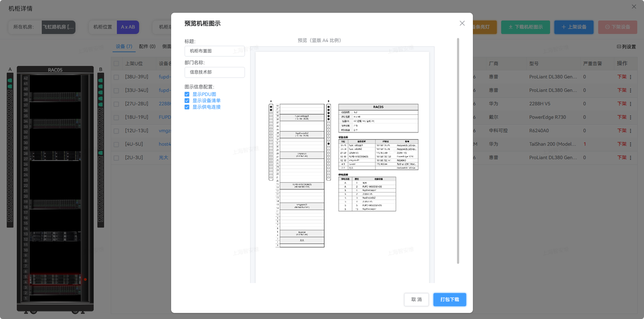Click the blue 上架设备 button
644x319 pixels.
pyautogui.click(x=574, y=27)
